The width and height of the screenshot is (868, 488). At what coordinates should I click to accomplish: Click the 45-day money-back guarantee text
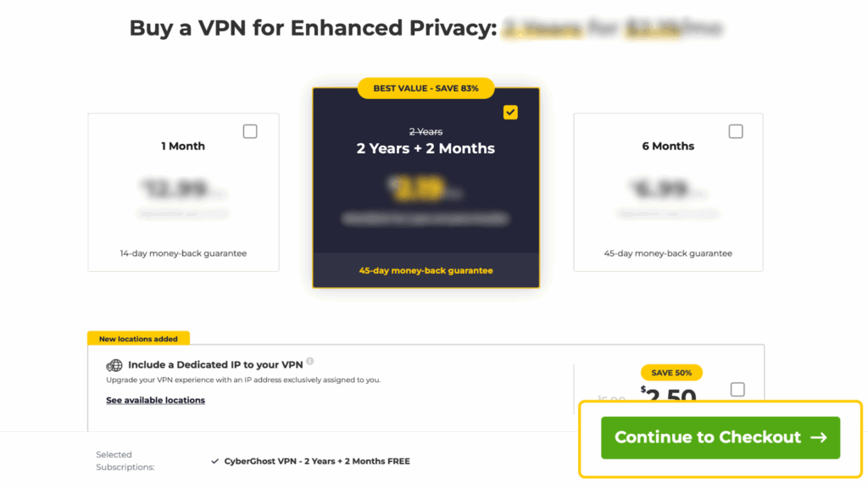tap(426, 271)
